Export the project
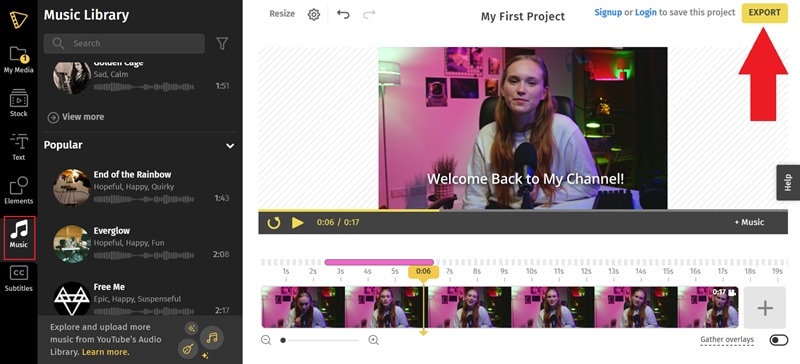Image resolution: width=800 pixels, height=364 pixels. tap(764, 13)
